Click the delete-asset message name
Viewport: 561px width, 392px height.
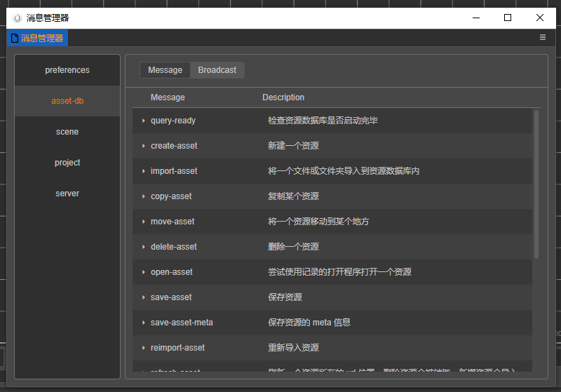[173, 247]
